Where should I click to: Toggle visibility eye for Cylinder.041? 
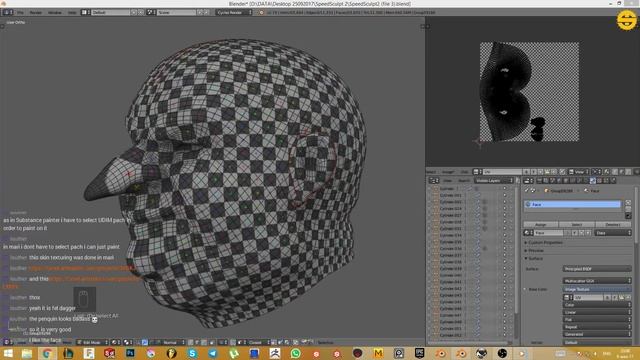(505, 282)
